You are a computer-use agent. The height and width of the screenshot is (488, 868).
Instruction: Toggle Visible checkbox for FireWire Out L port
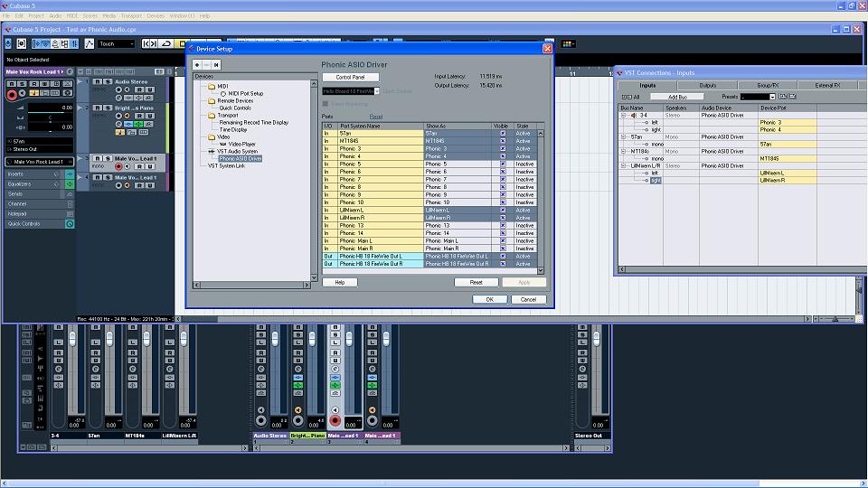tap(503, 256)
